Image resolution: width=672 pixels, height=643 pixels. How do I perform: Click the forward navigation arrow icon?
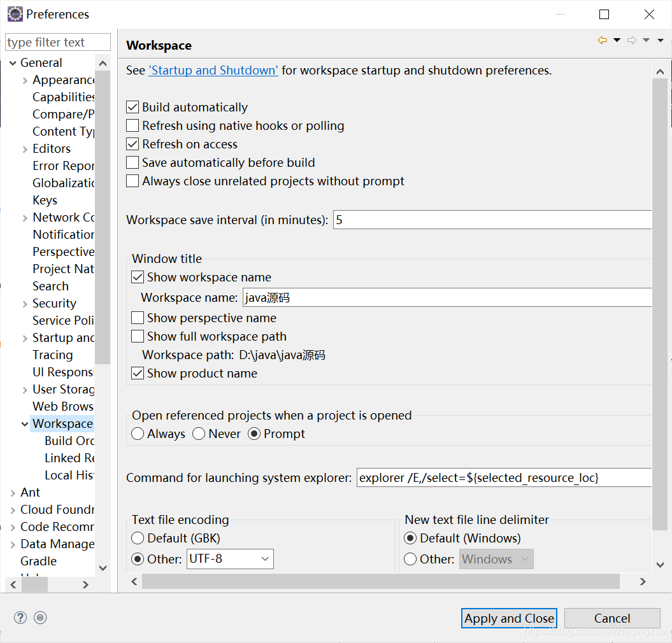[x=632, y=40]
